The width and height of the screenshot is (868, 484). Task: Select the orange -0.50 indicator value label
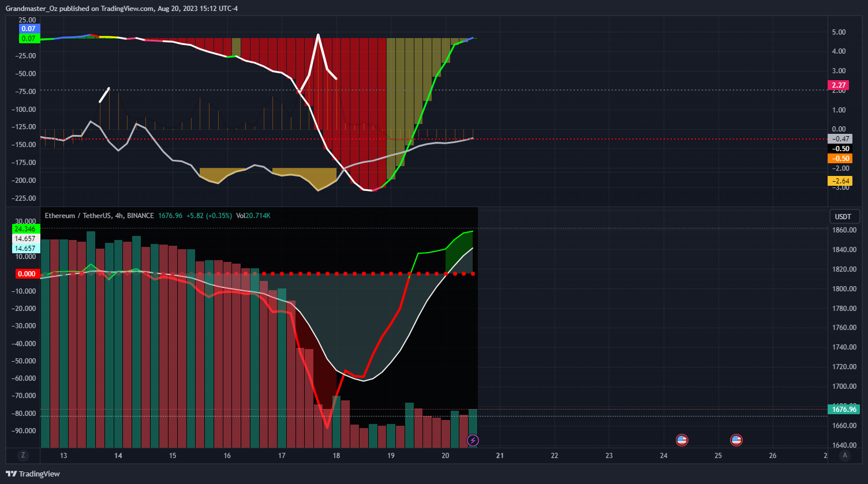pyautogui.click(x=840, y=158)
